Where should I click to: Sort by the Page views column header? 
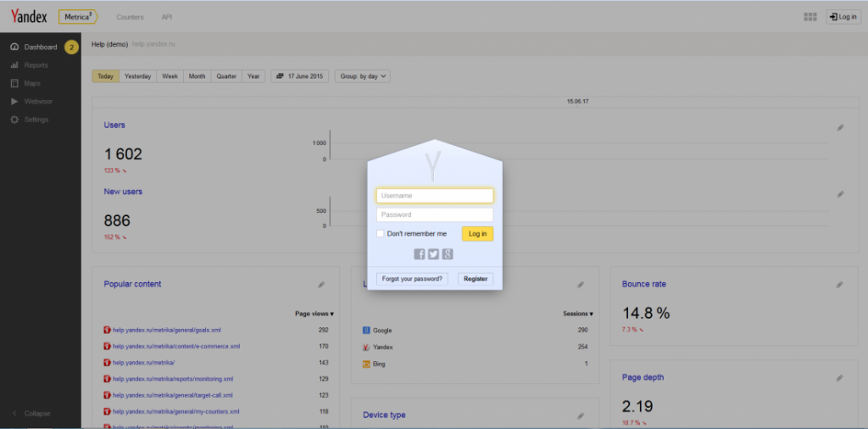tap(314, 314)
